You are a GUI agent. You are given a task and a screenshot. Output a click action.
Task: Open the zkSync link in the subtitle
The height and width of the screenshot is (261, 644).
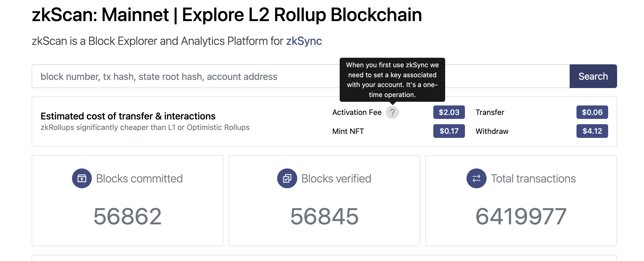(x=304, y=41)
